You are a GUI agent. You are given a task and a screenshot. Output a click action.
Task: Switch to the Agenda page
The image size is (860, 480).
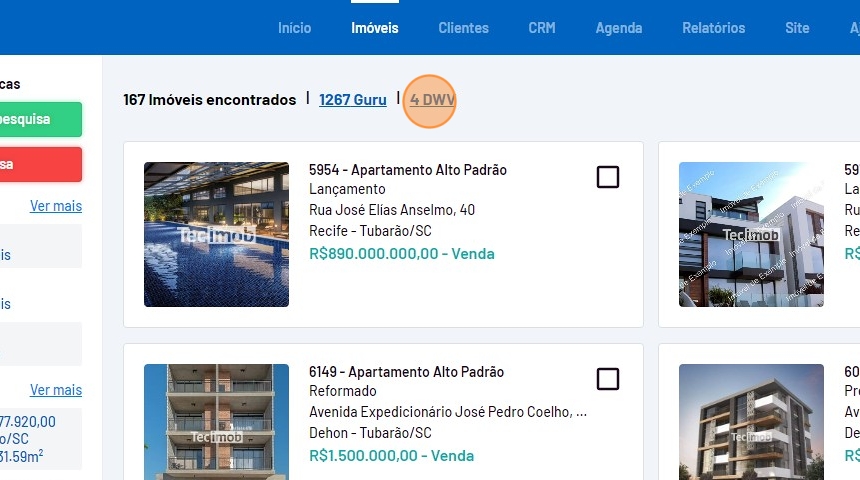[x=618, y=28]
